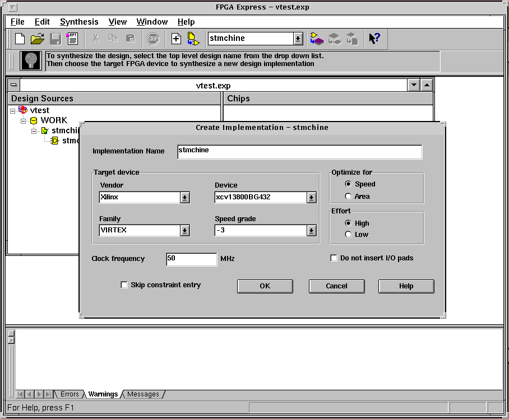The image size is (509, 420).
Task: Collapse the stmchine file node
Action: tap(34, 132)
